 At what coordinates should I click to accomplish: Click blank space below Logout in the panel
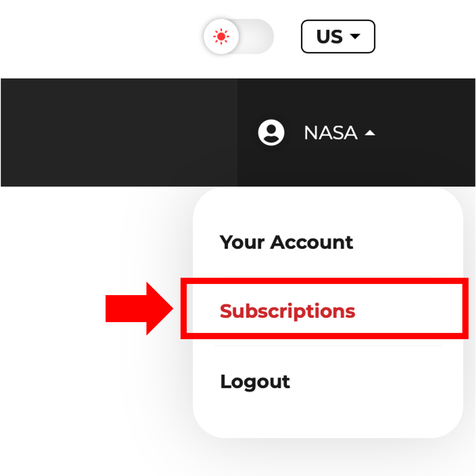(325, 416)
